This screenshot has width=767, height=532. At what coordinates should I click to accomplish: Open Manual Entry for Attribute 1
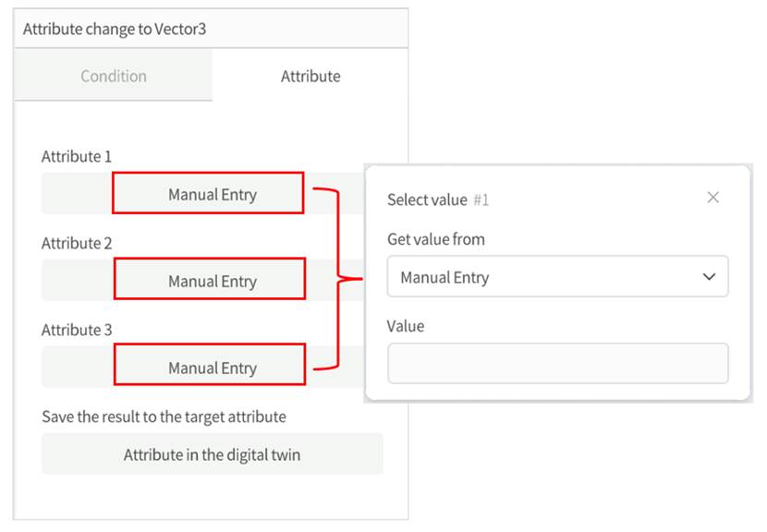212,195
